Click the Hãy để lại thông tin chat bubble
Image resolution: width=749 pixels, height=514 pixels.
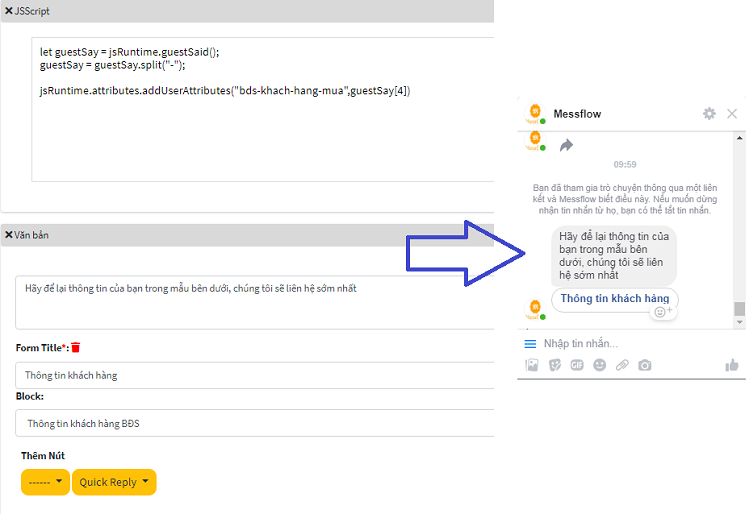point(614,256)
